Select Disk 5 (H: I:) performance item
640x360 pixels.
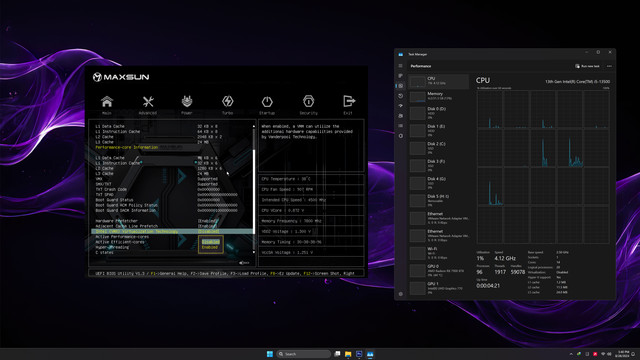pos(438,200)
